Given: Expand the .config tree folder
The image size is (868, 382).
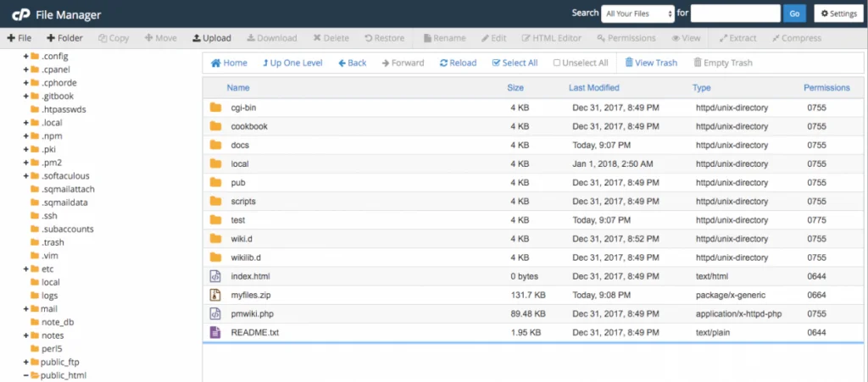Looking at the screenshot, I should coord(26,57).
